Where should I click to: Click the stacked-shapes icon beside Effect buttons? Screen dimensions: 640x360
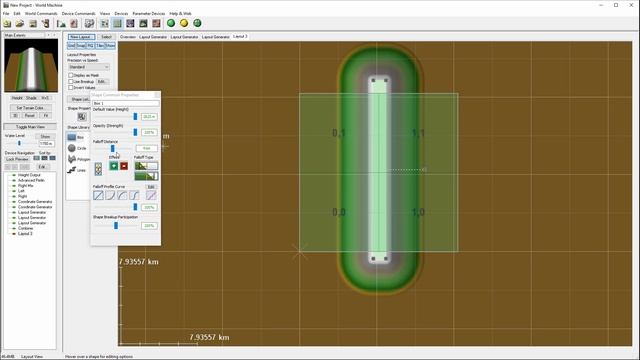98,169
